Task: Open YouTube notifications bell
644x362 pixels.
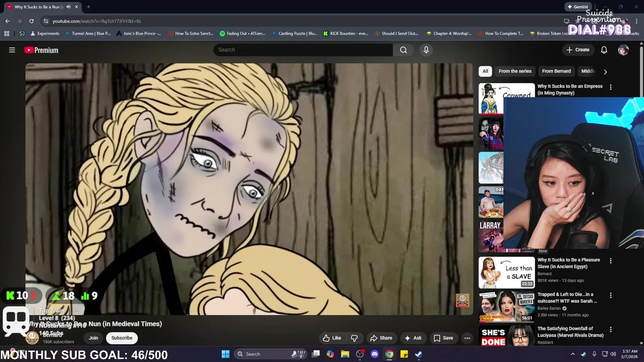Action: (x=604, y=50)
